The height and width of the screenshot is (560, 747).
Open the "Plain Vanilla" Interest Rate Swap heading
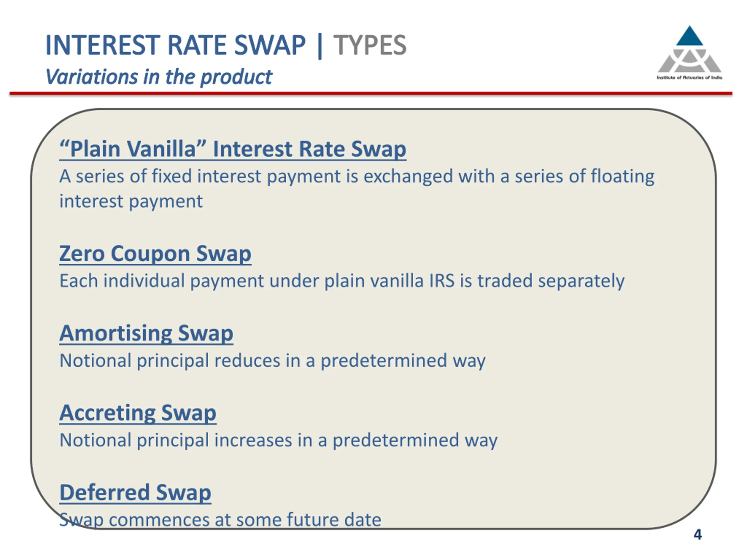click(x=233, y=149)
